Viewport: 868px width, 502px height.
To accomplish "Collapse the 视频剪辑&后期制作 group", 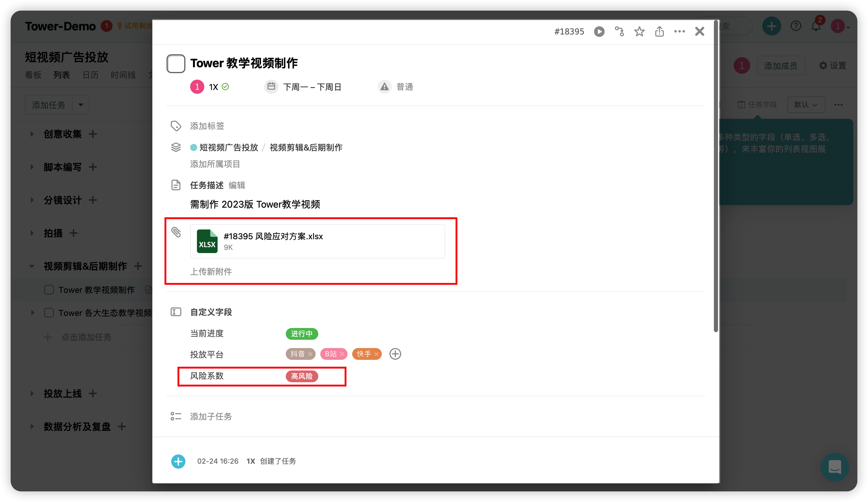I will coord(32,266).
